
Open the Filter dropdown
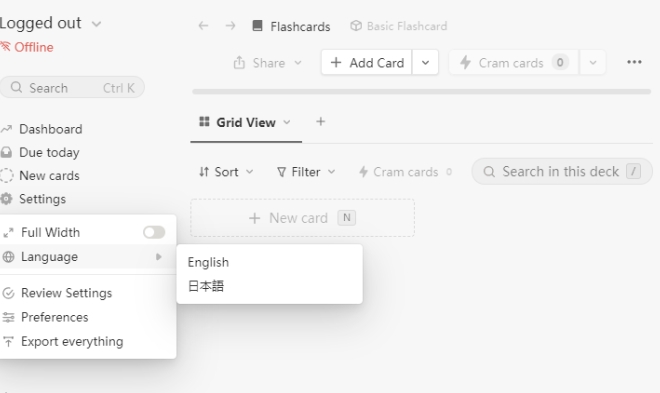[306, 172]
